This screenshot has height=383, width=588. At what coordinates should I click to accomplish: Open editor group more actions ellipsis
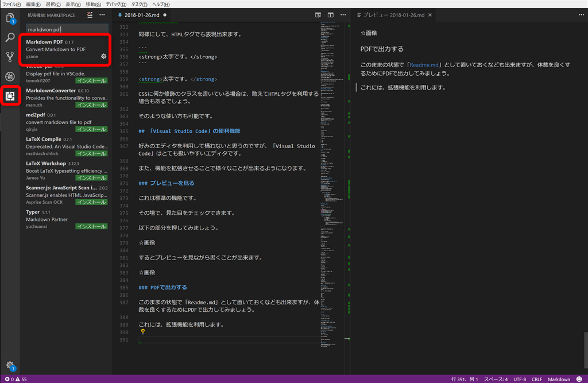[343, 15]
